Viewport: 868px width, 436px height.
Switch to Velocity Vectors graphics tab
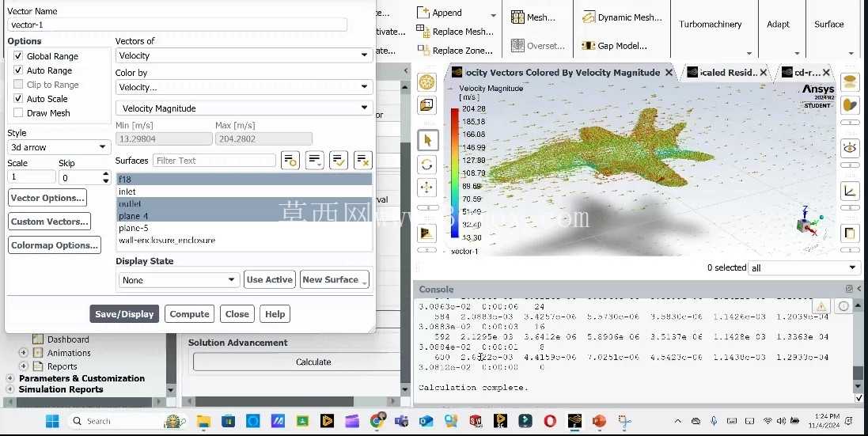[x=563, y=73]
